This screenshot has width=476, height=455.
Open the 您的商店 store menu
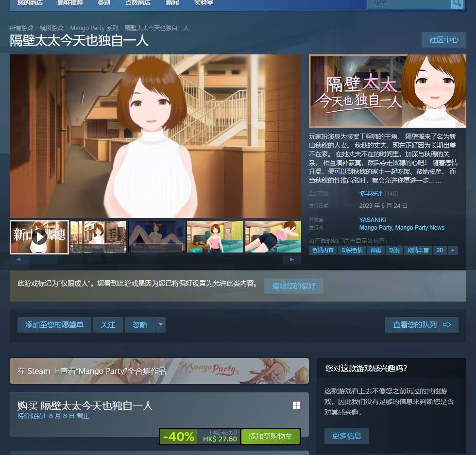pyautogui.click(x=30, y=3)
